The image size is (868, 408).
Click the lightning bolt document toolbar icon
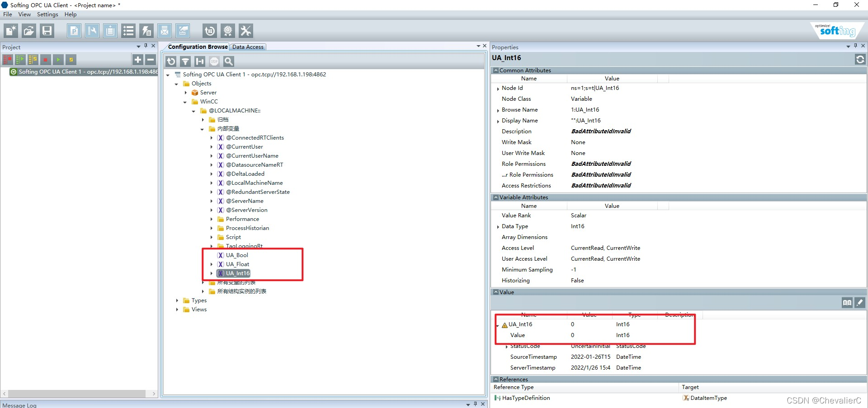pos(146,31)
